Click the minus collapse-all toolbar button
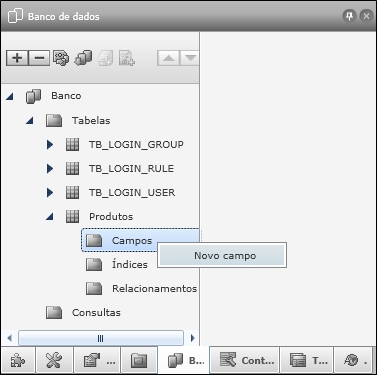The image size is (377, 375). click(x=39, y=58)
